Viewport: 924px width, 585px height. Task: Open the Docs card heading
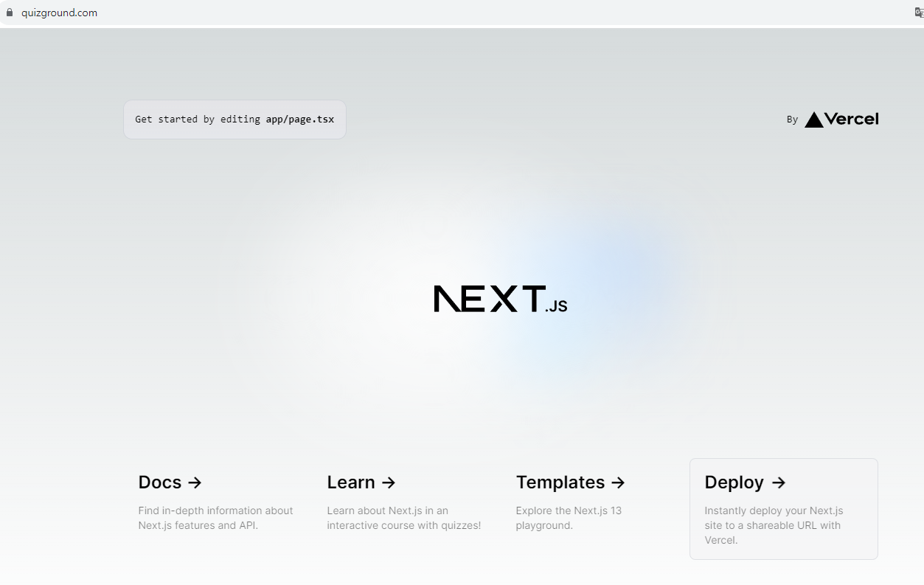tap(170, 482)
